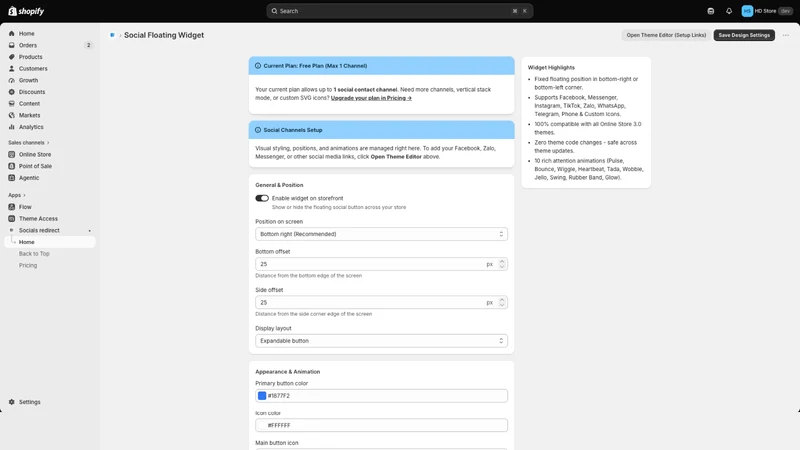Click Save Design Settings button
This screenshot has width=800, height=450.
(744, 35)
